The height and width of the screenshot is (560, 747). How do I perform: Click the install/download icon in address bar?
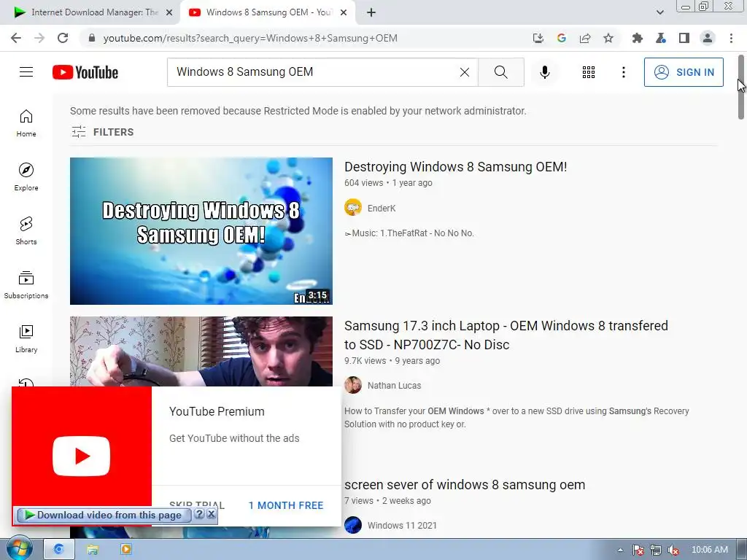(538, 38)
